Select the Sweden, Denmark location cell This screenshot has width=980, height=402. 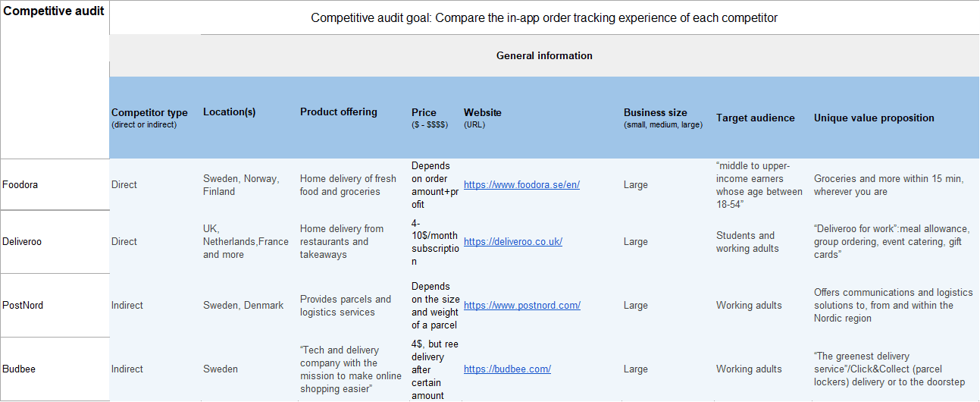249,306
